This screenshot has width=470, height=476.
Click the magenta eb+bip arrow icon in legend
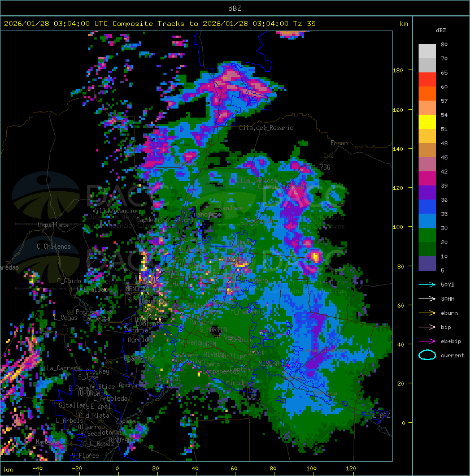[x=427, y=341]
